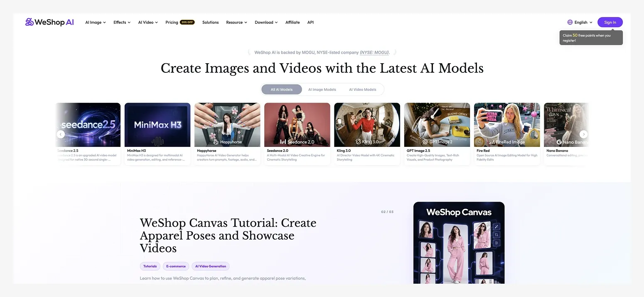Screen dimensions: 644x297
Task: Open the FireRed Image thumbnail
Action: pos(507,125)
